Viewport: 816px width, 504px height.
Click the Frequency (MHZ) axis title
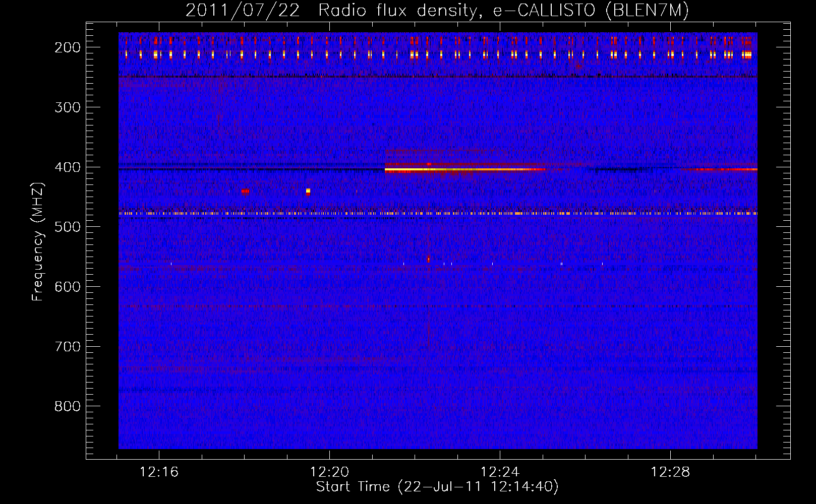38,241
